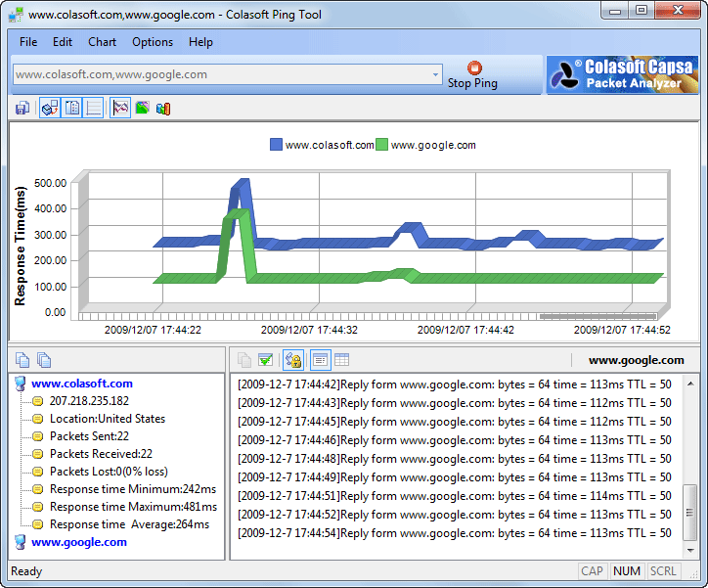Click the www.google.com host computer icon

tap(21, 542)
